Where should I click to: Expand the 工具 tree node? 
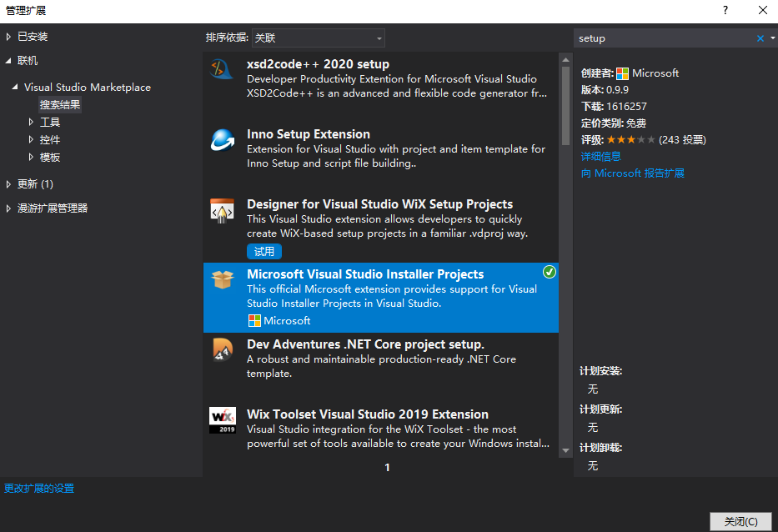(31, 122)
